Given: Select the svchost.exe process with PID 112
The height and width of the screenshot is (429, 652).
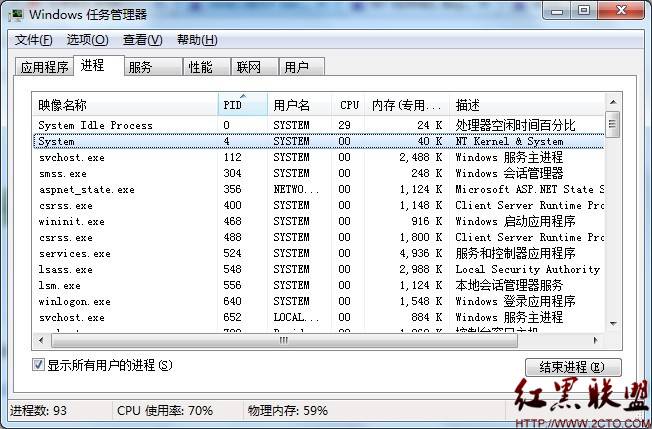Looking at the screenshot, I should point(71,157).
